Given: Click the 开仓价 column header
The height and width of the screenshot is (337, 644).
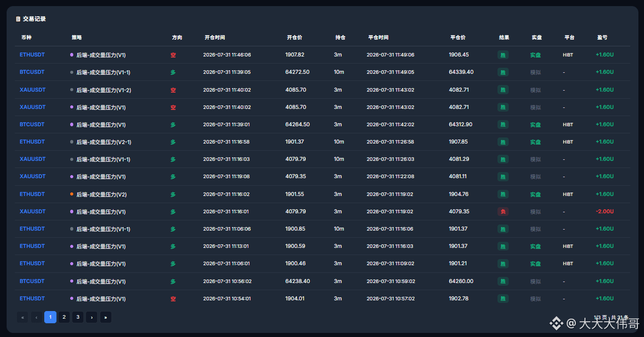Looking at the screenshot, I should (x=295, y=38).
